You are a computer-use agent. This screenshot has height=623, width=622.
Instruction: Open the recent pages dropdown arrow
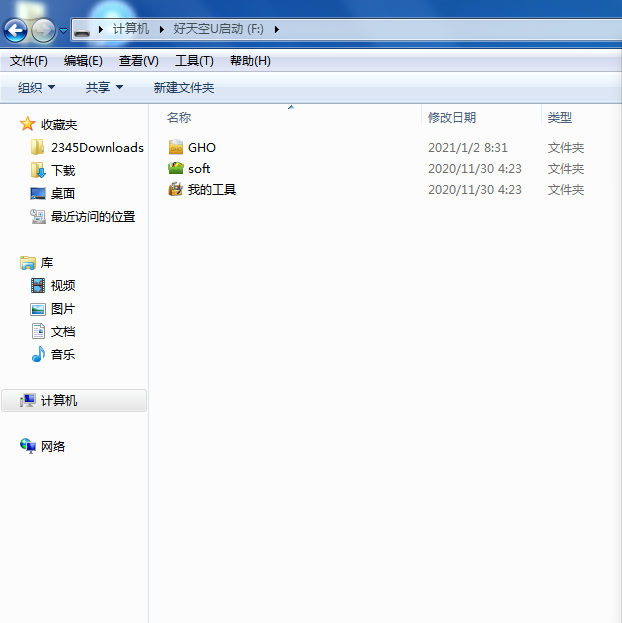tap(63, 30)
